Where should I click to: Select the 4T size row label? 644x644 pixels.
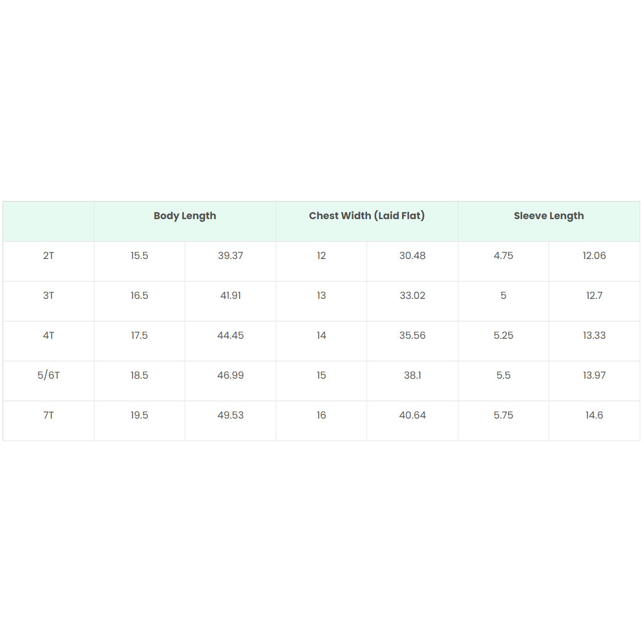coord(48,336)
